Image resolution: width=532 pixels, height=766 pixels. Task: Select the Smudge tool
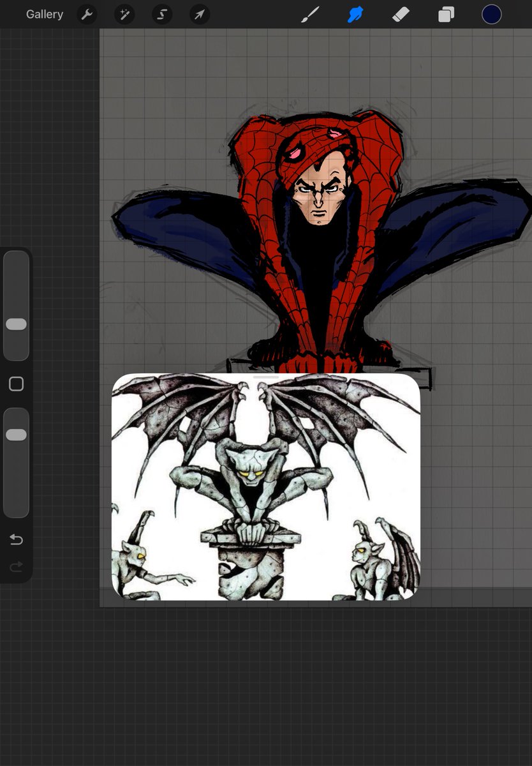tap(355, 14)
